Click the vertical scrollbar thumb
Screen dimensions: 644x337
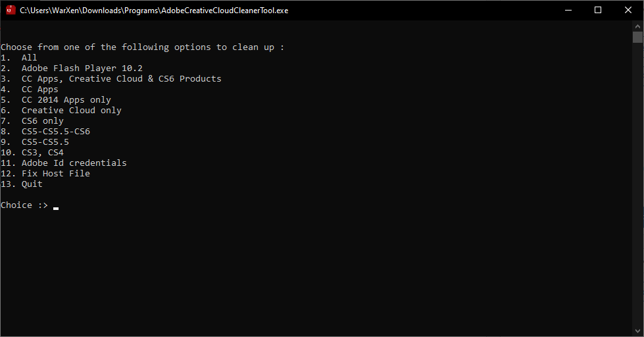pyautogui.click(x=637, y=37)
